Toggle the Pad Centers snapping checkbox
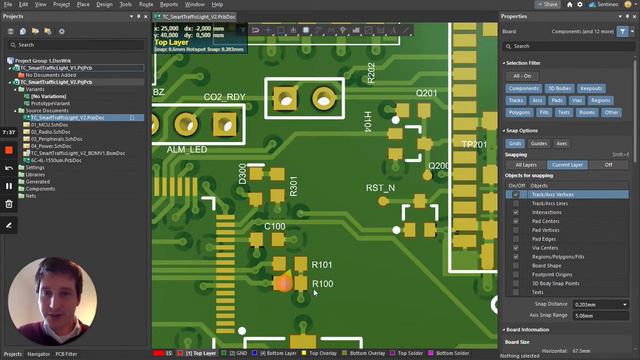 tap(516, 221)
